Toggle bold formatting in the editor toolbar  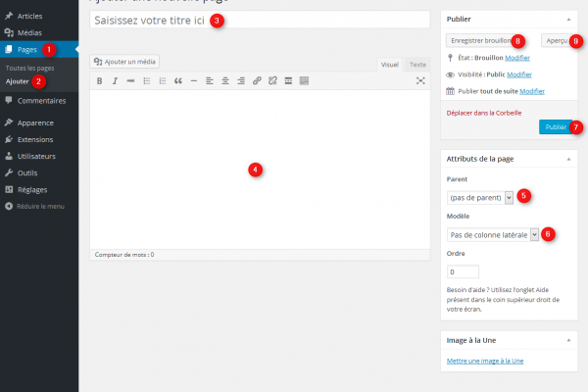click(99, 80)
